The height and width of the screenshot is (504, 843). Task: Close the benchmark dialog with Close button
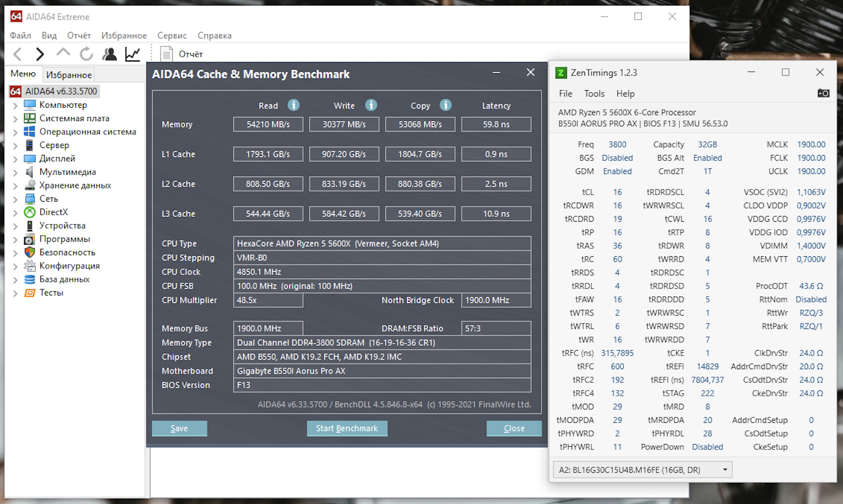pos(514,428)
